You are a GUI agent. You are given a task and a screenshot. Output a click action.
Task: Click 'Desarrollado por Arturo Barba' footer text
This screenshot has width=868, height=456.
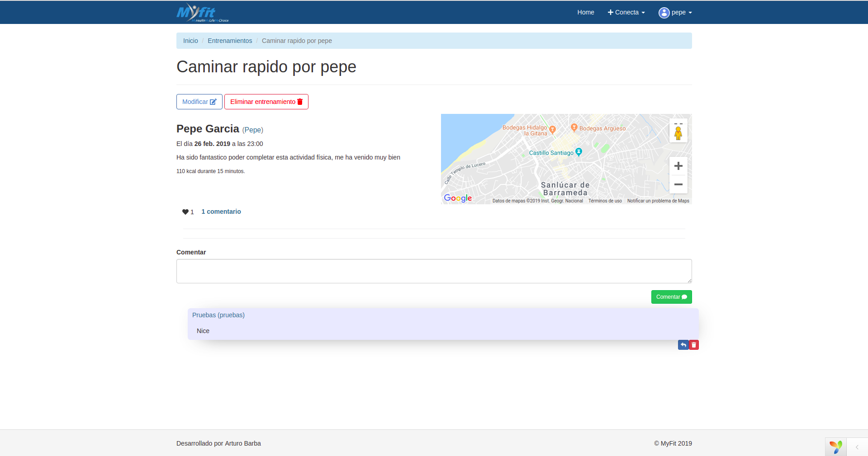(218, 443)
